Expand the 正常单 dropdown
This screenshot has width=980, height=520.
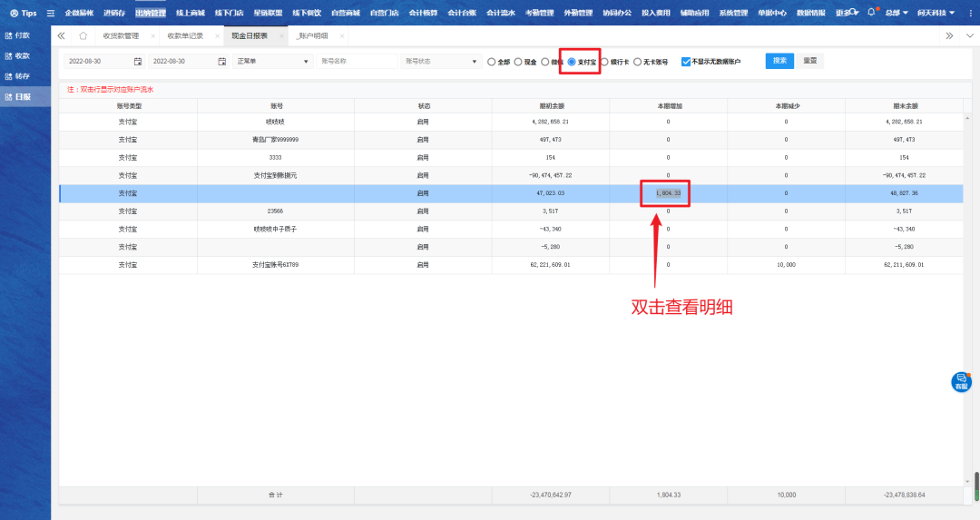[272, 62]
